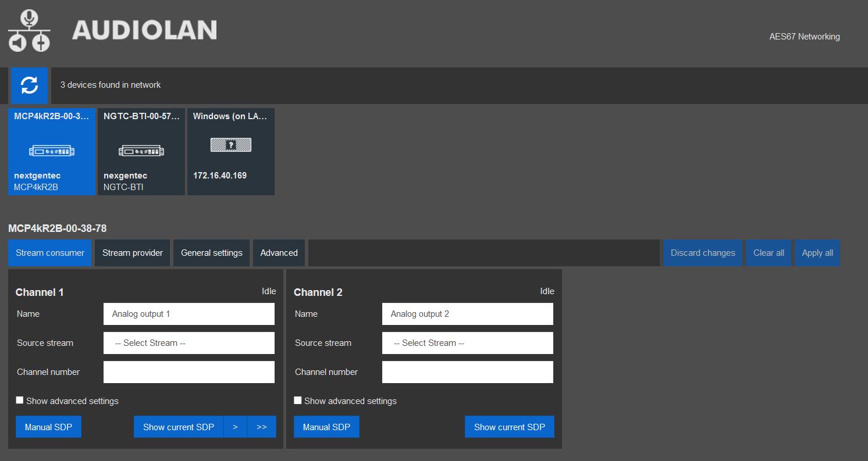
Task: Click Apply all button
Action: 817,253
